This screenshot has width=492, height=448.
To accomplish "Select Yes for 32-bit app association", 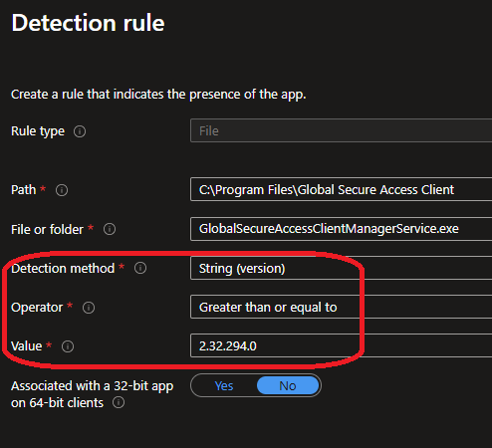I will (224, 385).
